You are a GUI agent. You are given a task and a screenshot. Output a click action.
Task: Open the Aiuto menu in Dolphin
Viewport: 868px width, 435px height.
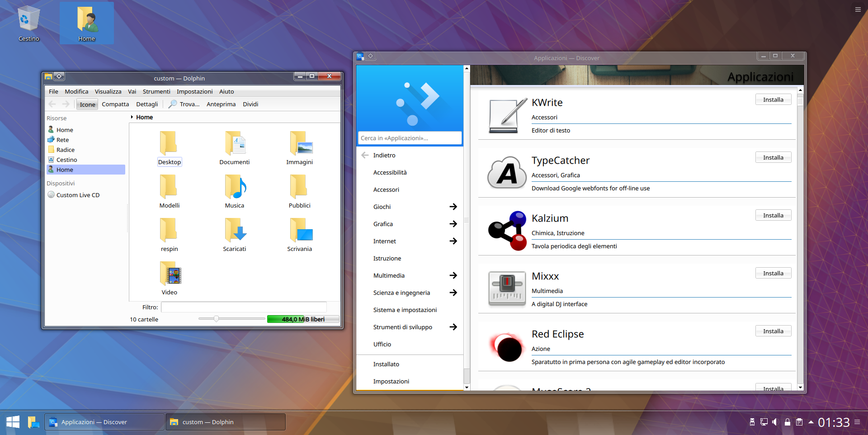[x=226, y=91]
